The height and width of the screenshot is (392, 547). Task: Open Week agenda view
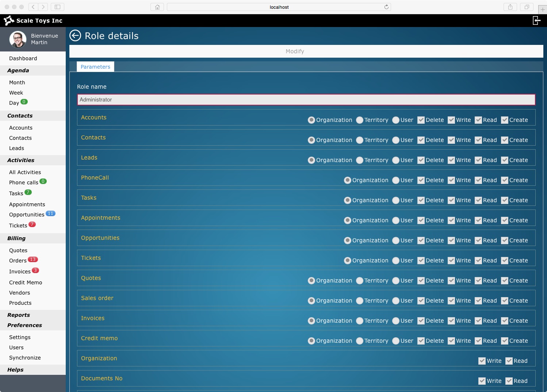(16, 93)
